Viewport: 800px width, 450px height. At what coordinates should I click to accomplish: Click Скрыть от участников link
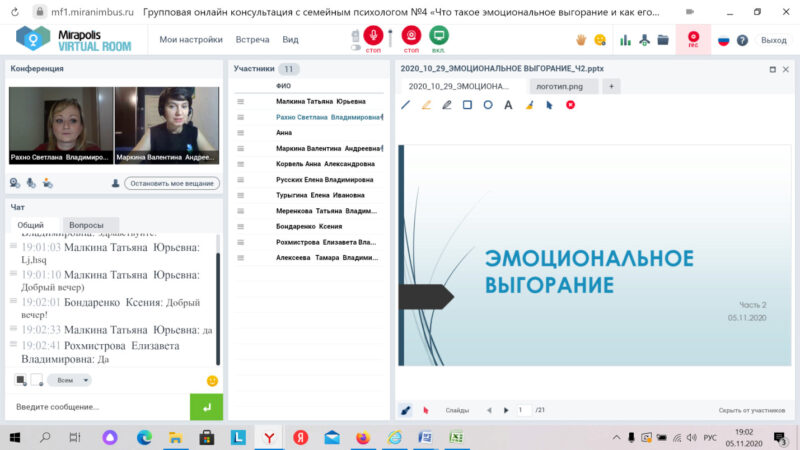pyautogui.click(x=752, y=410)
